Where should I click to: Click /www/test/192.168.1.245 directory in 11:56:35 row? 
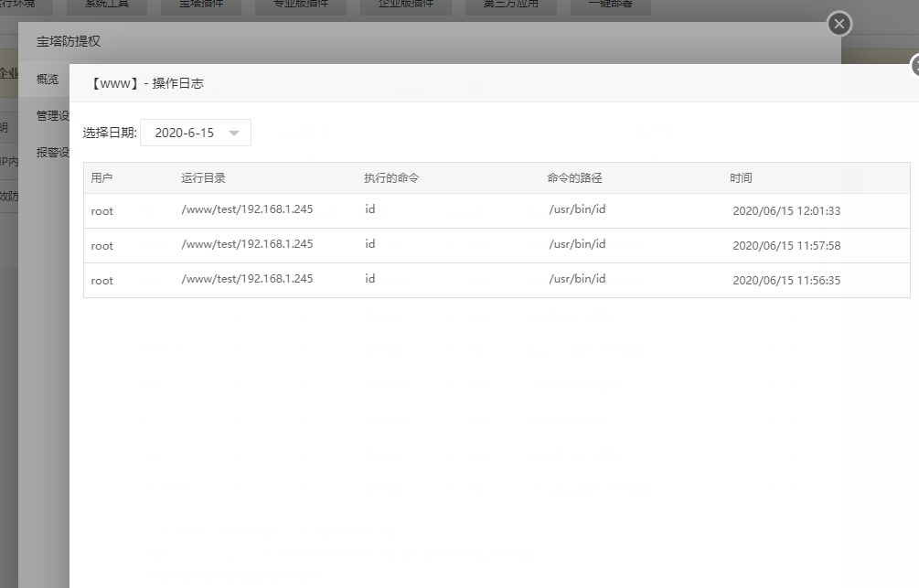(x=247, y=279)
